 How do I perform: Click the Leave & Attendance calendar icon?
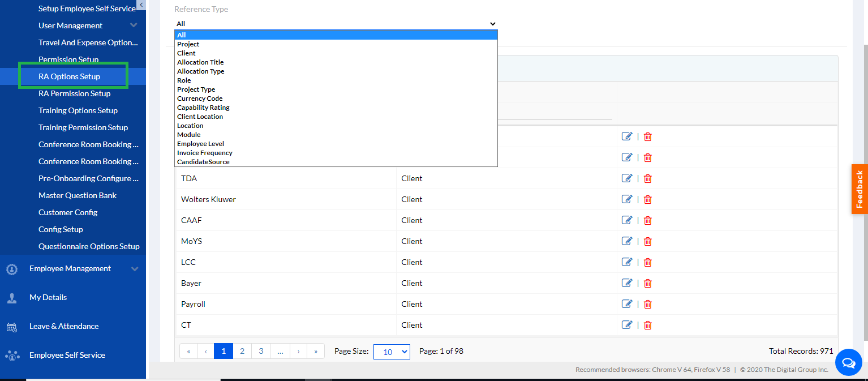tap(12, 327)
